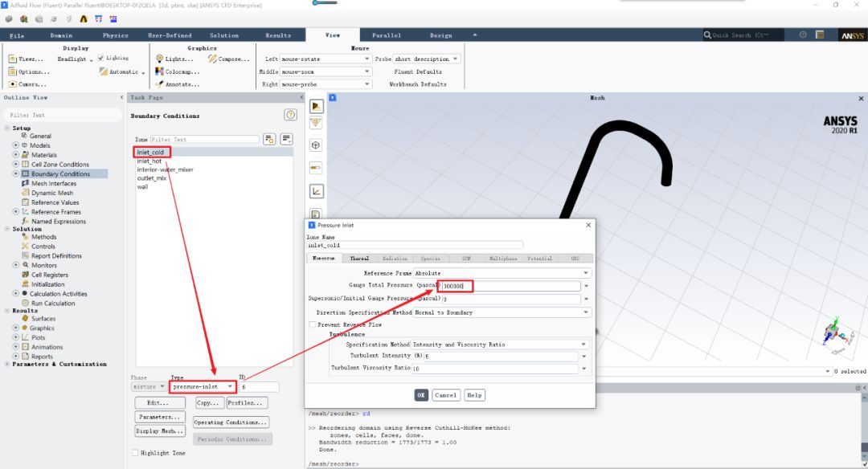Open the Colormap settings

(x=177, y=71)
